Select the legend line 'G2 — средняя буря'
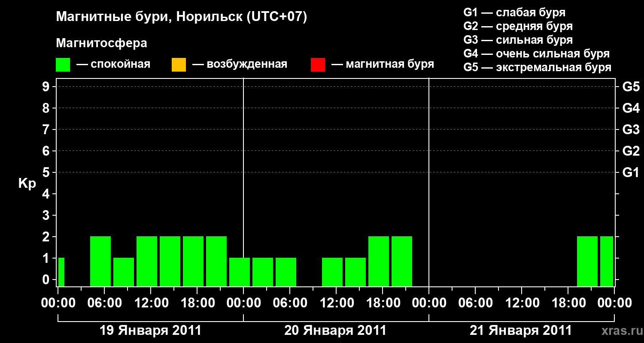The image size is (644, 343). (x=518, y=26)
